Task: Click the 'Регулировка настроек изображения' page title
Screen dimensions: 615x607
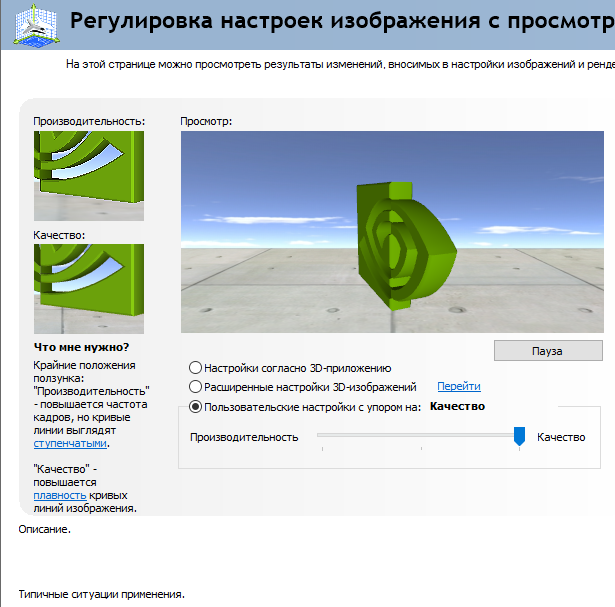Action: coord(275,20)
